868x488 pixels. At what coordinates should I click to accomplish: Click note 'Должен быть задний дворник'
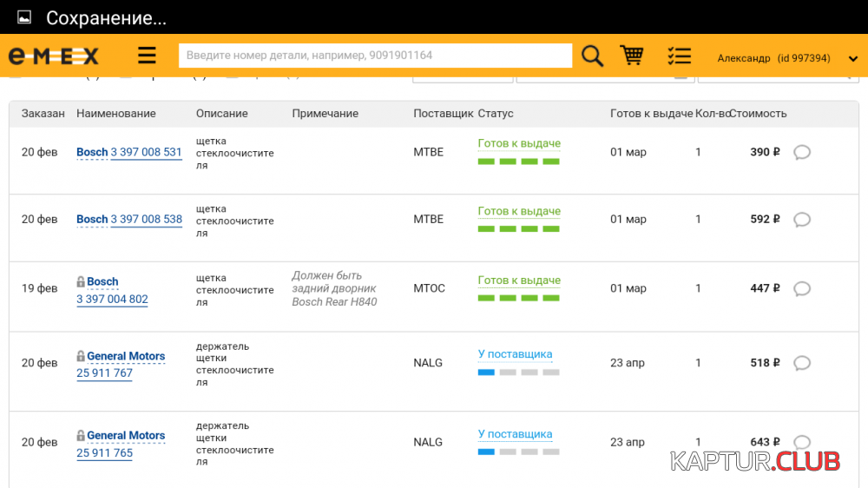tap(334, 288)
